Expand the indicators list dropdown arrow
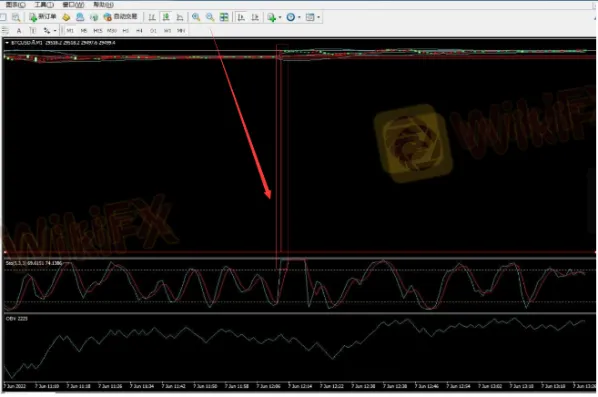Image resolution: width=598 pixels, height=397 pixels. [x=280, y=17]
